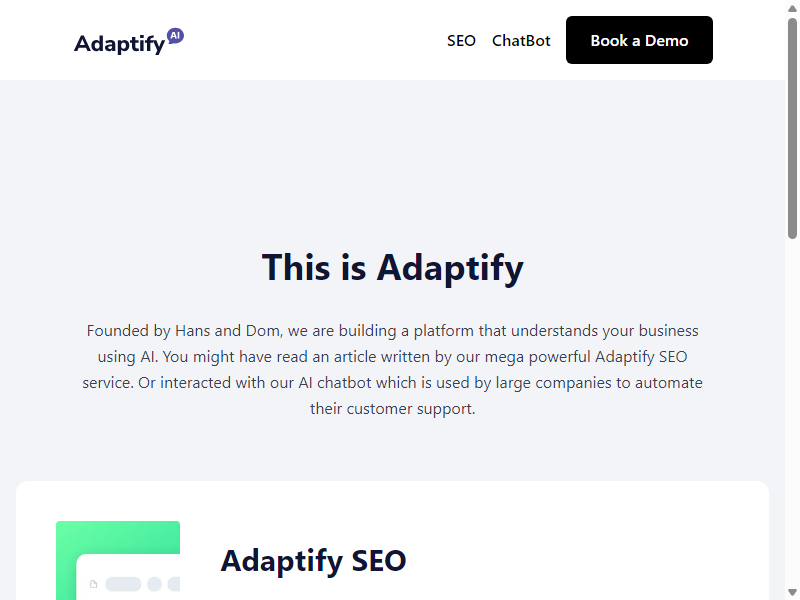Open the ChatBot navigation link

521,40
